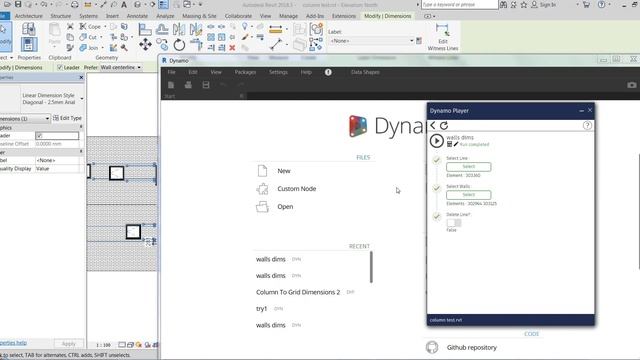Click Mirror Pick Axis tool

point(179,29)
